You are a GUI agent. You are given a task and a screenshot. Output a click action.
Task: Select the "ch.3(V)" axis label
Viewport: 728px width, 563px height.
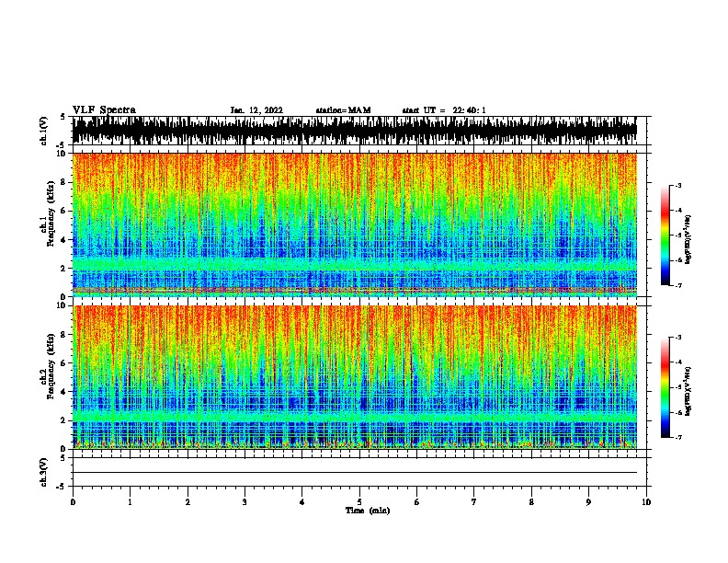[43, 472]
